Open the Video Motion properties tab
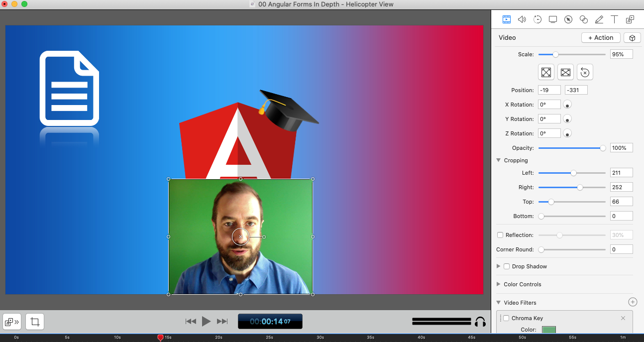The height and width of the screenshot is (342, 644). (x=537, y=19)
